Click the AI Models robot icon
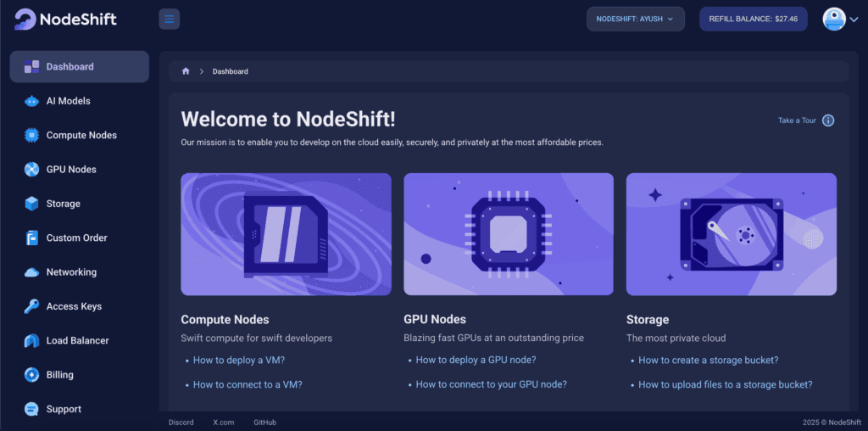 32,101
